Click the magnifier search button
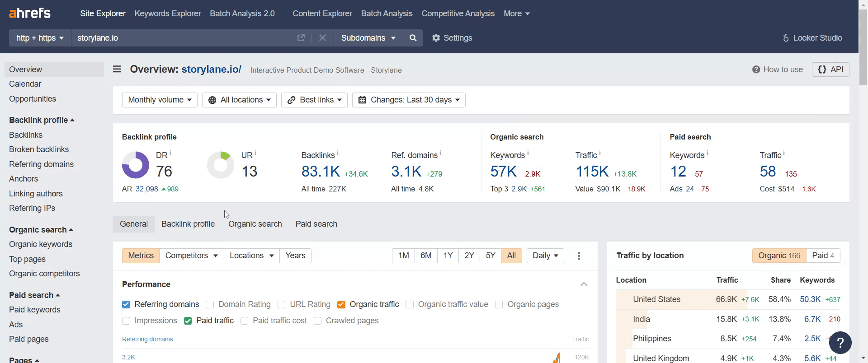This screenshot has height=363, width=868. pyautogui.click(x=413, y=38)
